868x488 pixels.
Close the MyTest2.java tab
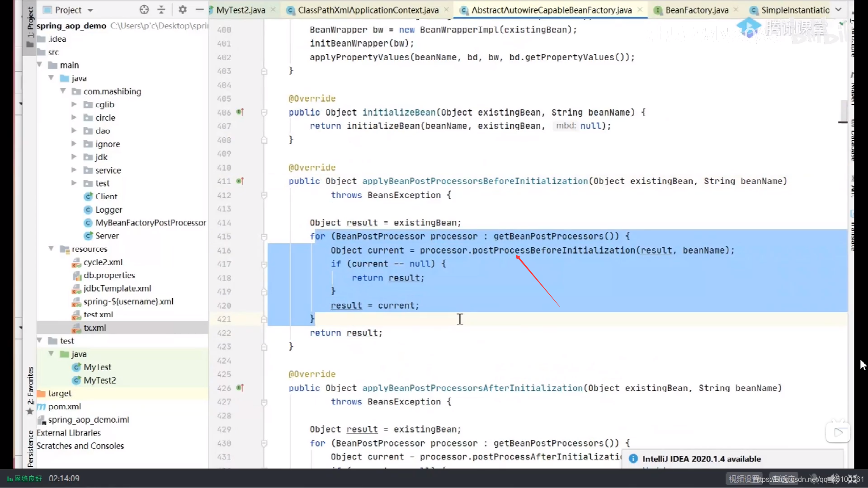tap(273, 9)
